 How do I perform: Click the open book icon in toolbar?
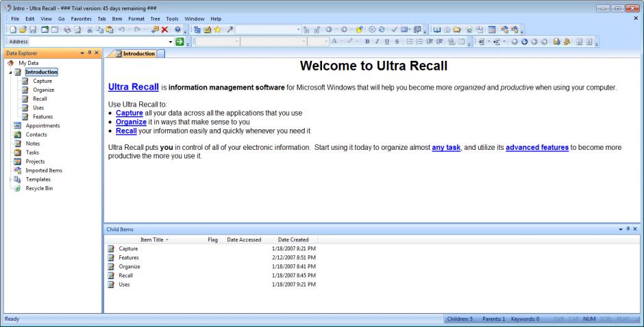[x=437, y=29]
